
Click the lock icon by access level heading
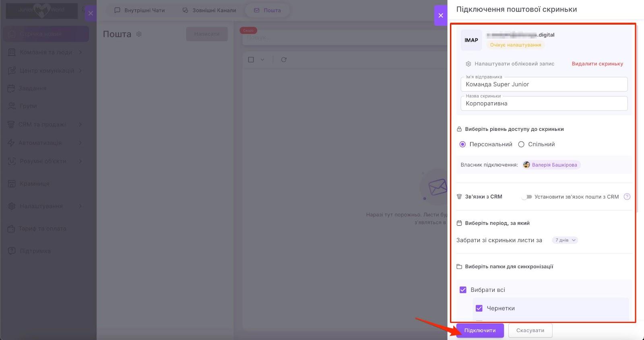(459, 129)
